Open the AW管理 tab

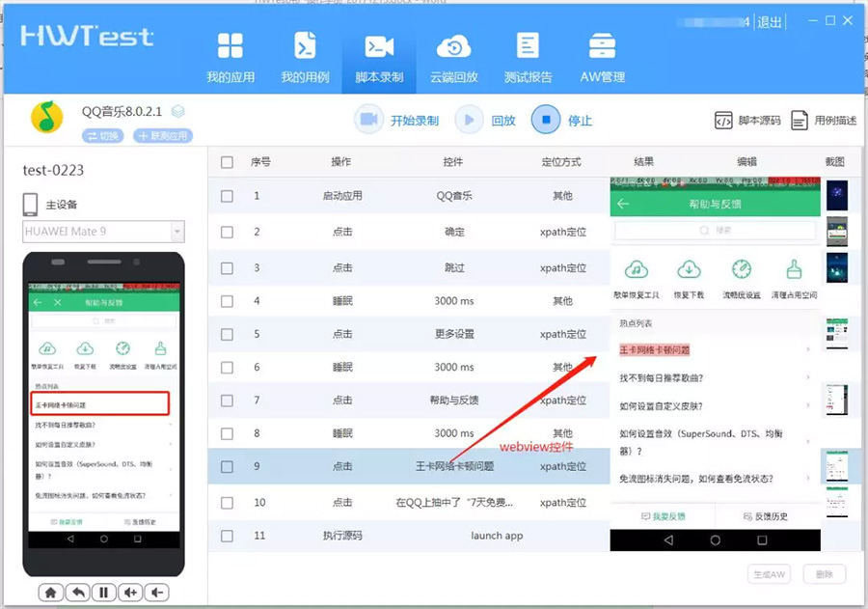coord(602,58)
